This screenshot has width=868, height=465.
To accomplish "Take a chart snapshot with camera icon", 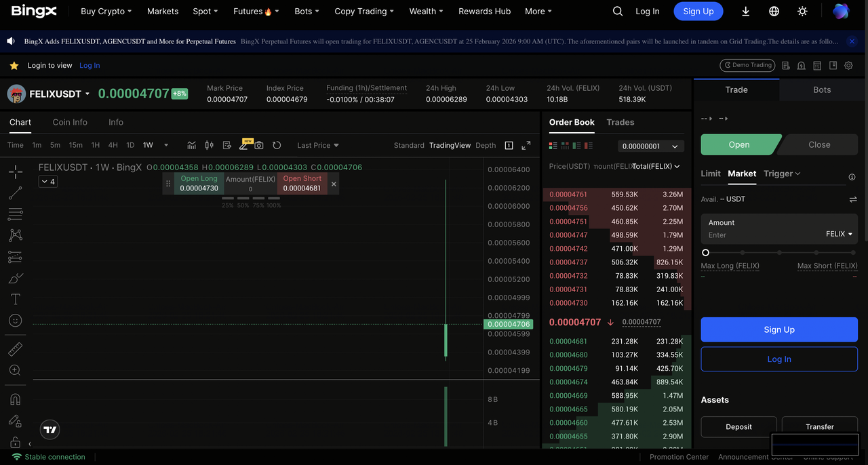I will pos(259,145).
